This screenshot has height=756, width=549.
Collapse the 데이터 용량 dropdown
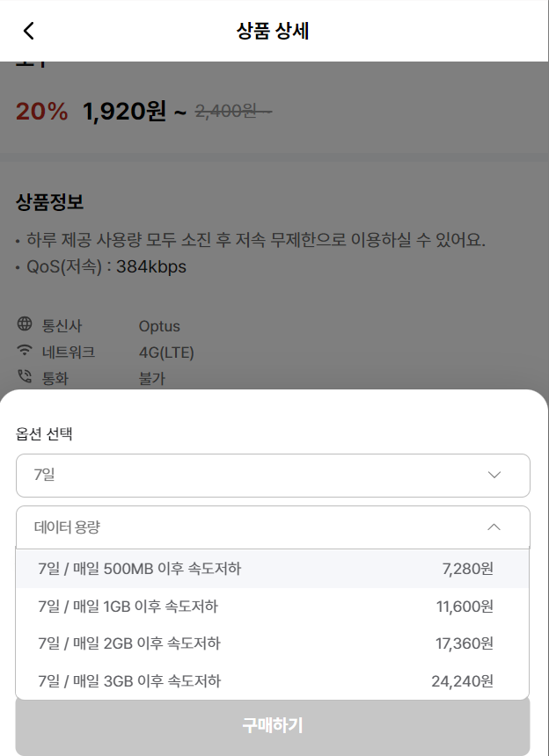point(273,527)
